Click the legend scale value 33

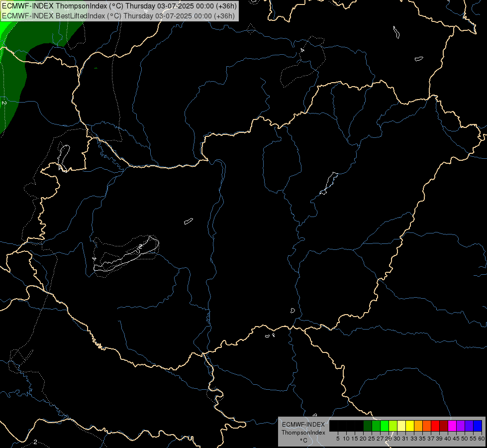tap(414, 439)
